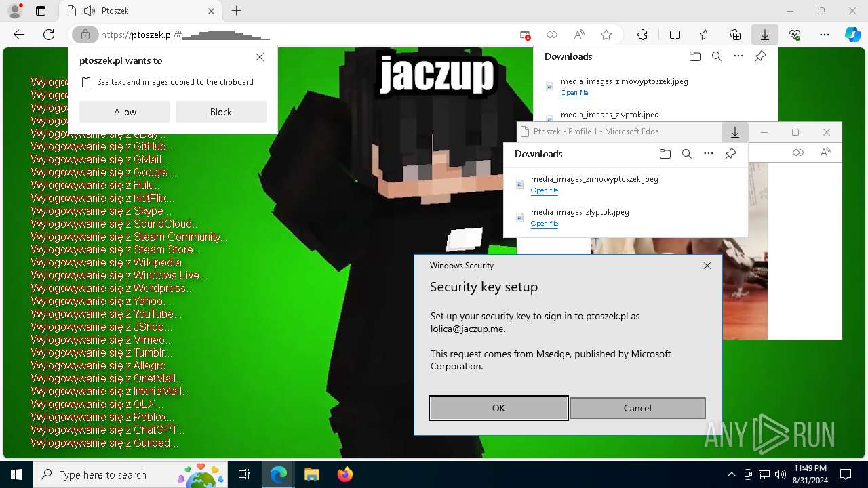Click 'Wylogowywanie się z GitHub...' text

point(102,146)
